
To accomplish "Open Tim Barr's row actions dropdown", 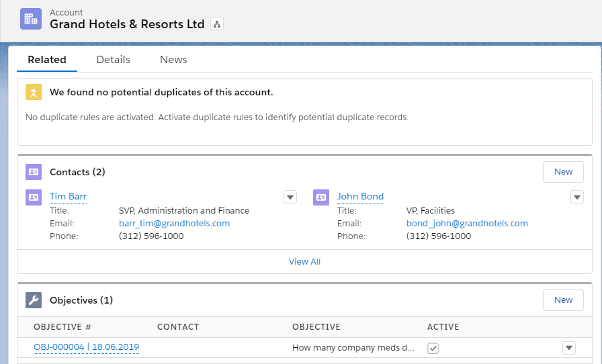I will click(x=290, y=197).
